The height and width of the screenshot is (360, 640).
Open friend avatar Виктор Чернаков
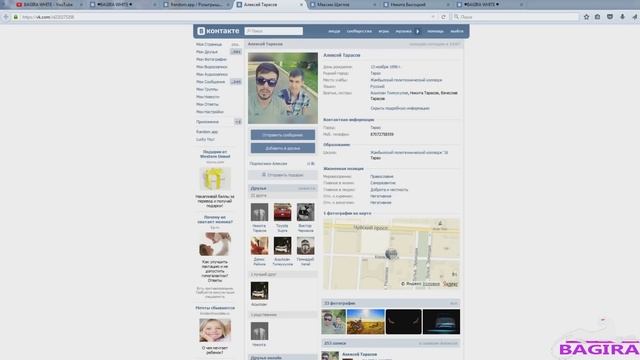click(x=306, y=212)
